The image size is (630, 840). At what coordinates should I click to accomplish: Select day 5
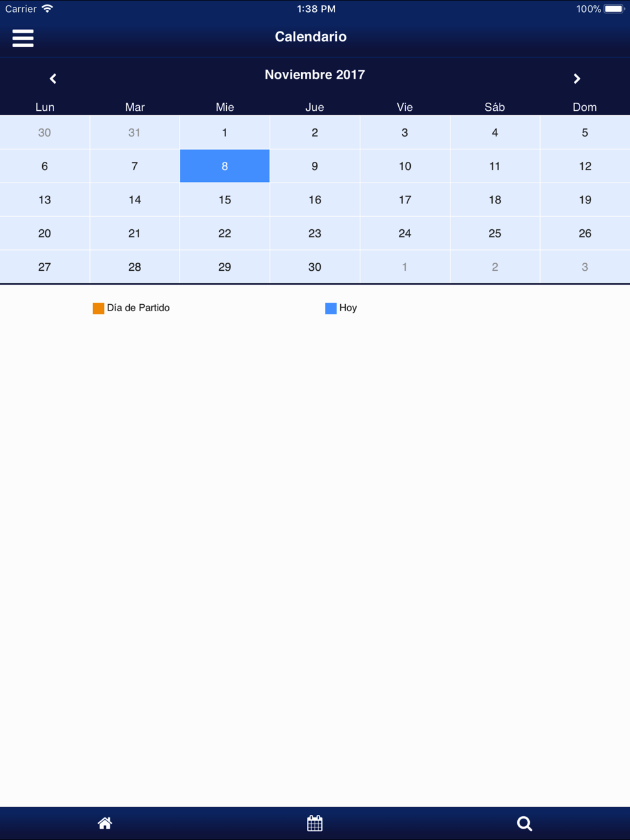click(x=585, y=132)
